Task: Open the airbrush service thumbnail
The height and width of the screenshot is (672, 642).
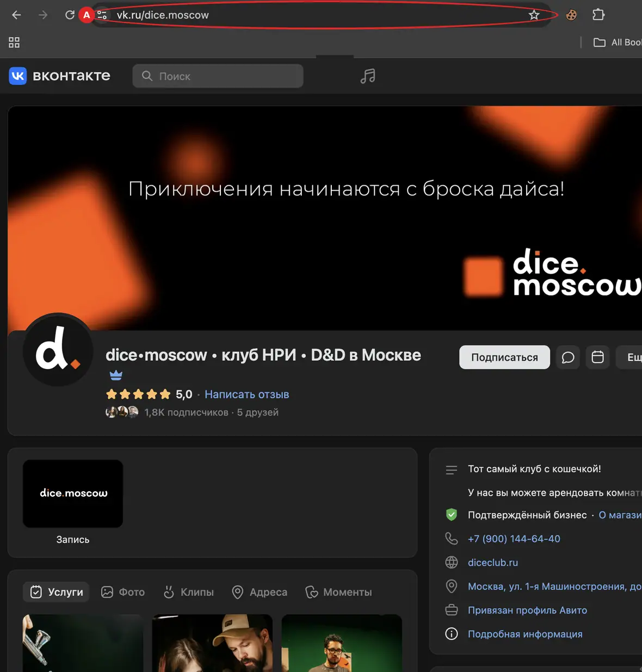Action: click(83, 643)
